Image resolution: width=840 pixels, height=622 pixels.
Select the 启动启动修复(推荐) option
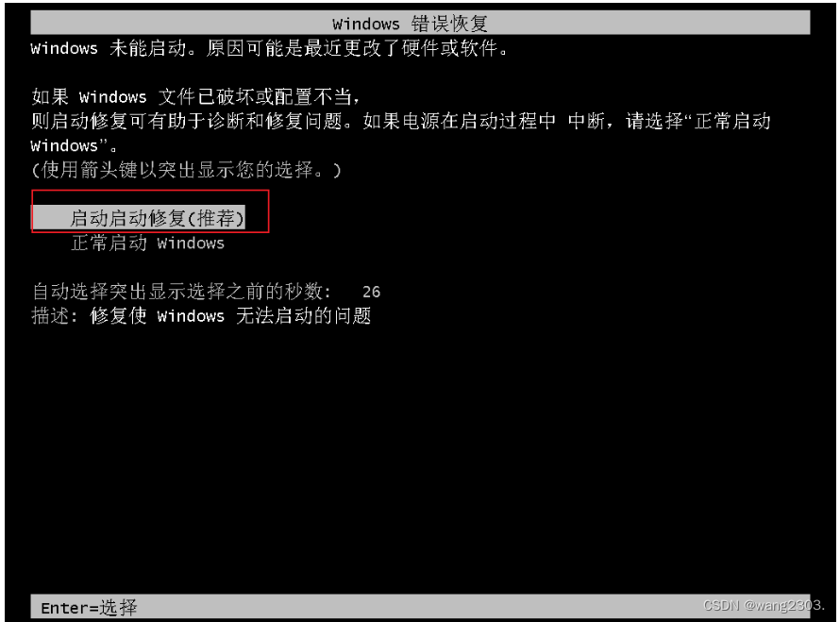pyautogui.click(x=138, y=218)
